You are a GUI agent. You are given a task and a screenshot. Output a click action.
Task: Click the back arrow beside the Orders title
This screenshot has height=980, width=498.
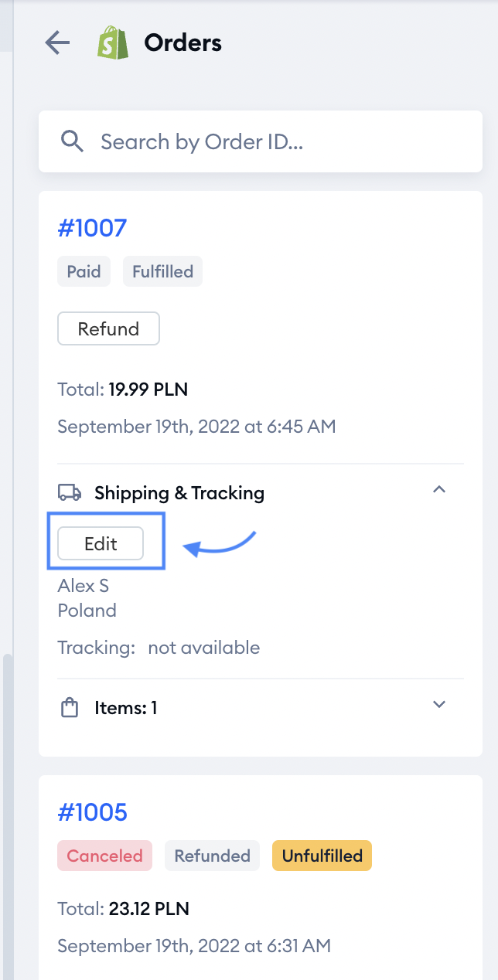[56, 43]
